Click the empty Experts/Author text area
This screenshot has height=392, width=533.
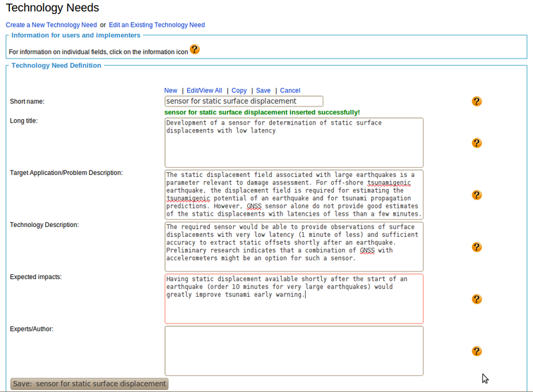click(294, 351)
